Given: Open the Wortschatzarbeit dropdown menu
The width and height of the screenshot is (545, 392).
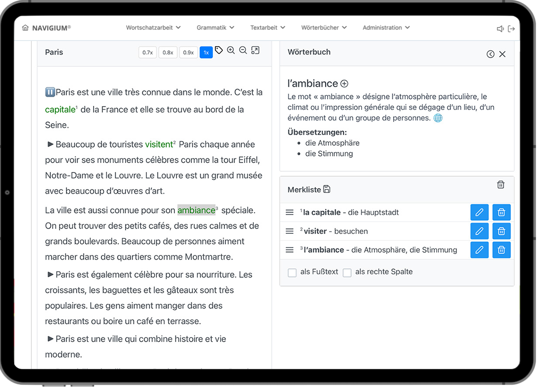Looking at the screenshot, I should click(153, 27).
